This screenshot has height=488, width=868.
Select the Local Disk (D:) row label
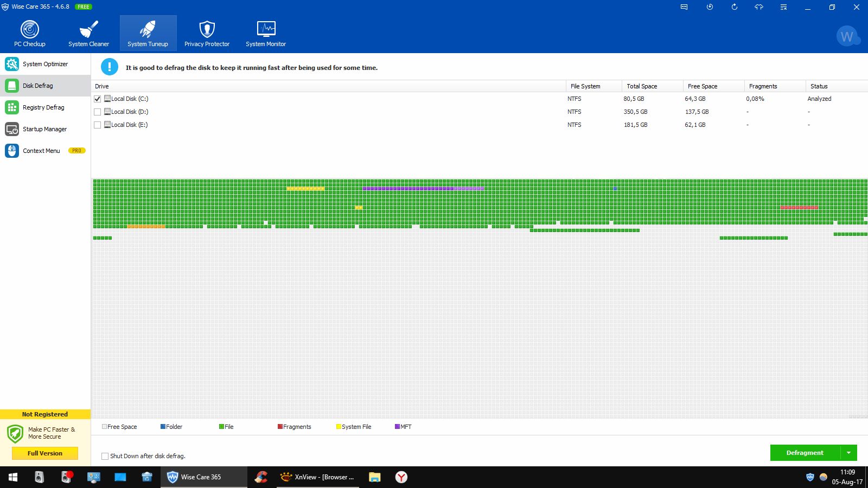130,112
